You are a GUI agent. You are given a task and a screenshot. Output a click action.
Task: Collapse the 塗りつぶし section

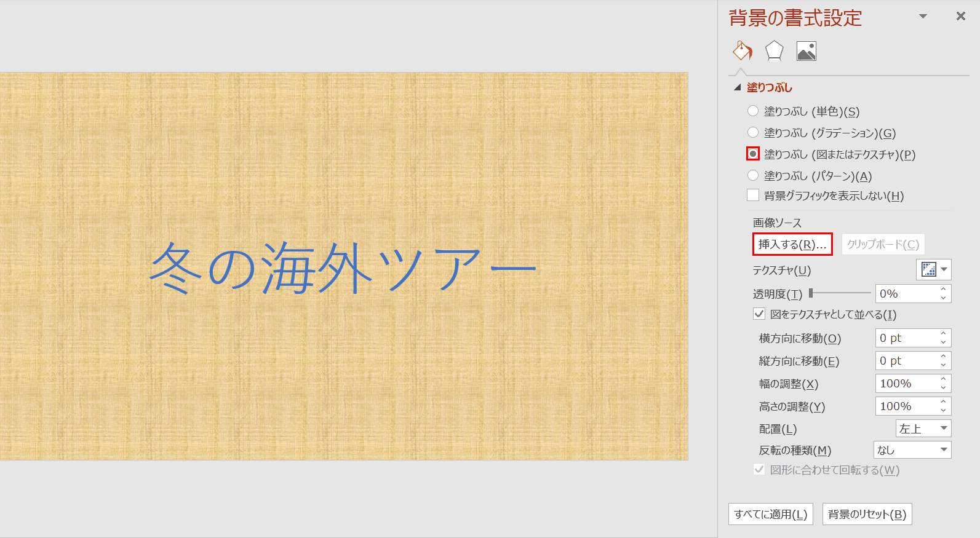click(737, 88)
